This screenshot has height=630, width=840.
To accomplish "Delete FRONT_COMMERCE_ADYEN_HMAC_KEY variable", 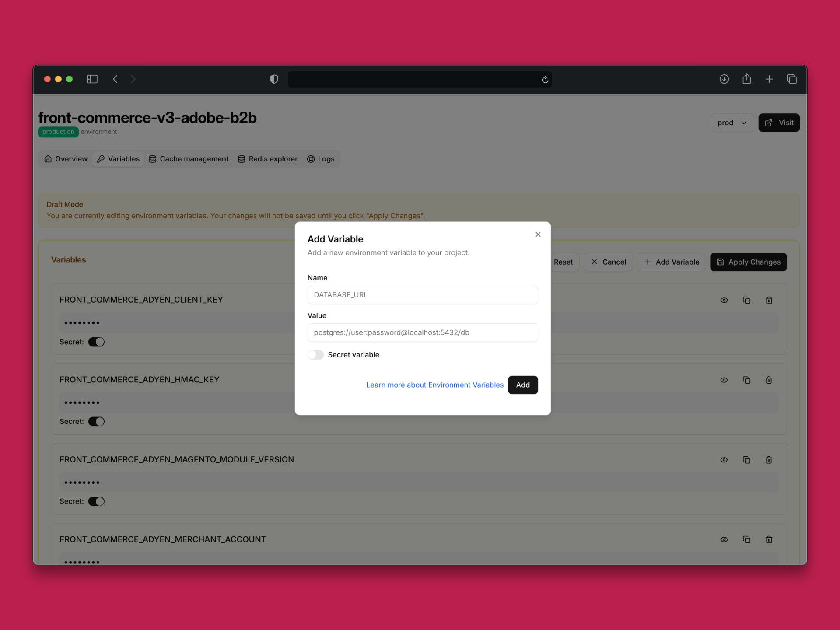I will click(x=769, y=380).
